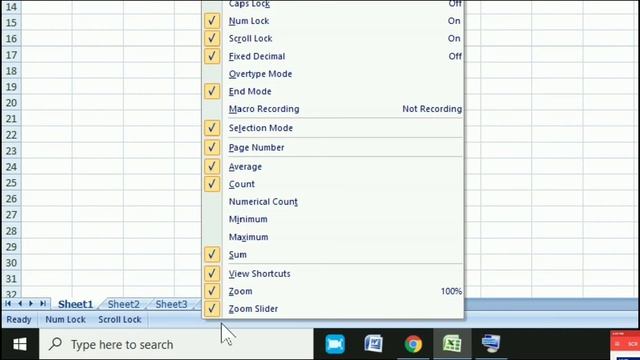Toggle Num Lock status bar option
The width and height of the screenshot is (640, 360).
(333, 21)
